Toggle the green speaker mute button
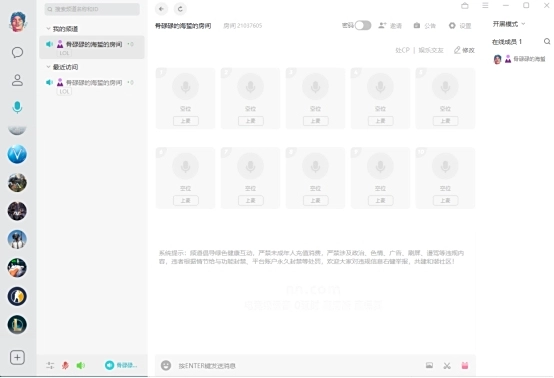This screenshot has height=378, width=554. coord(81,365)
